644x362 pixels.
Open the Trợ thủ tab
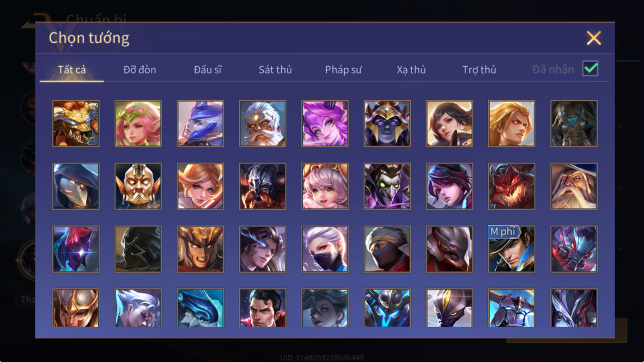[x=479, y=70]
